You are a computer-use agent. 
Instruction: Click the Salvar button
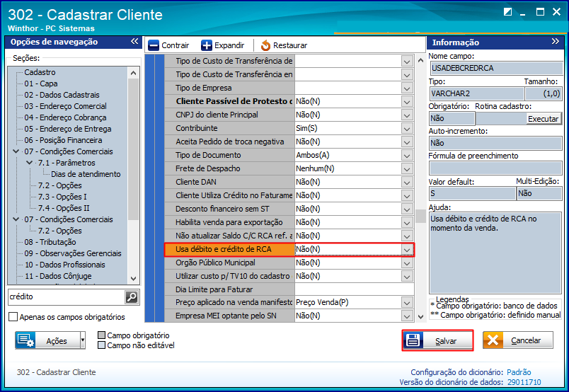click(x=437, y=340)
